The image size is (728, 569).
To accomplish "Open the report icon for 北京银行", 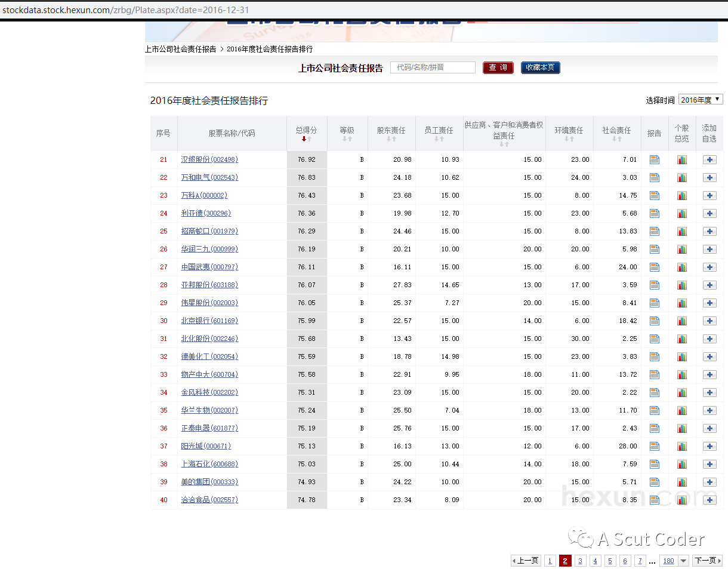I will pyautogui.click(x=655, y=321).
